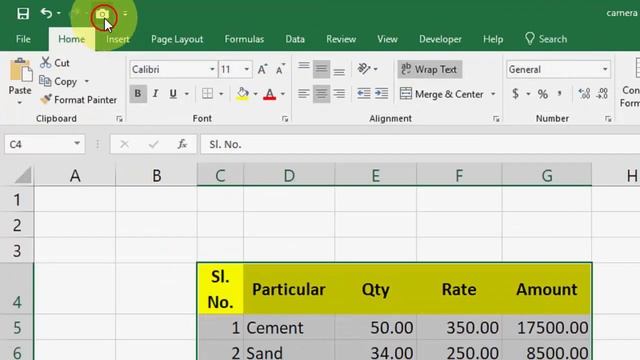The height and width of the screenshot is (360, 640).
Task: Open the View tab
Action: 387,39
